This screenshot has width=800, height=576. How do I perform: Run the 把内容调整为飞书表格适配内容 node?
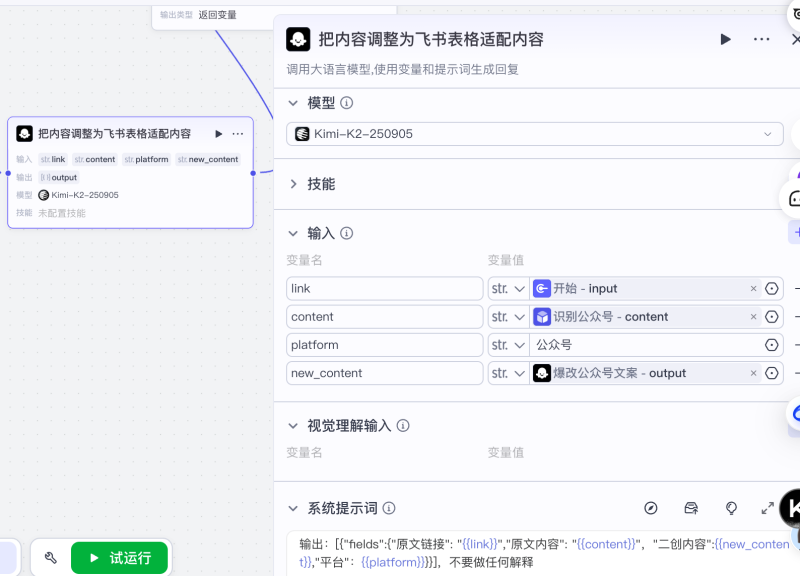[x=725, y=38]
